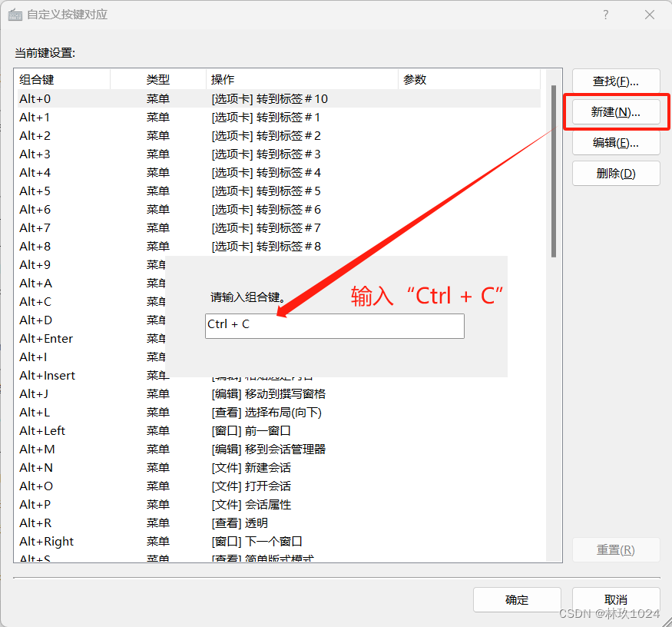This screenshot has height=627, width=672.
Task: Select the Alt+Enter shortcut row
Action: point(45,338)
